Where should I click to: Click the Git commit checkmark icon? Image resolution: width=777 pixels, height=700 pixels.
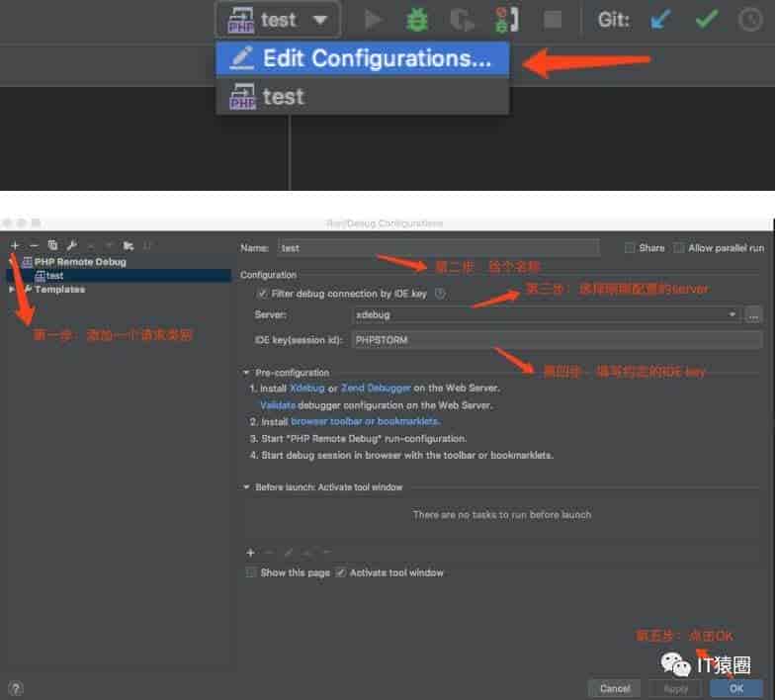pos(705,19)
